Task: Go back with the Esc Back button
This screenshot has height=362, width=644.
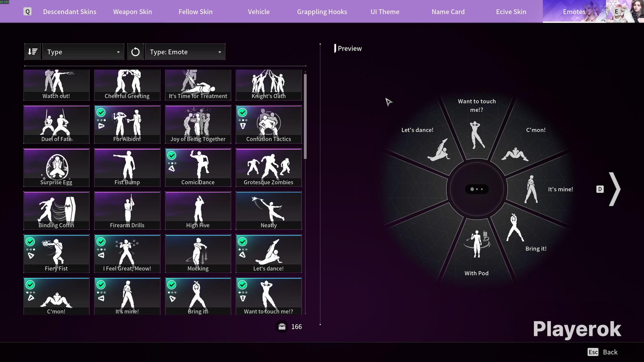Action: point(603,352)
